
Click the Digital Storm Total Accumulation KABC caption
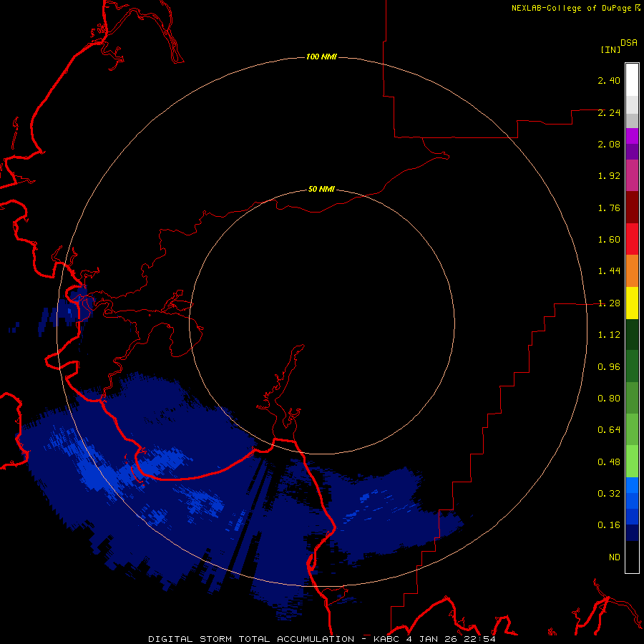(321, 639)
